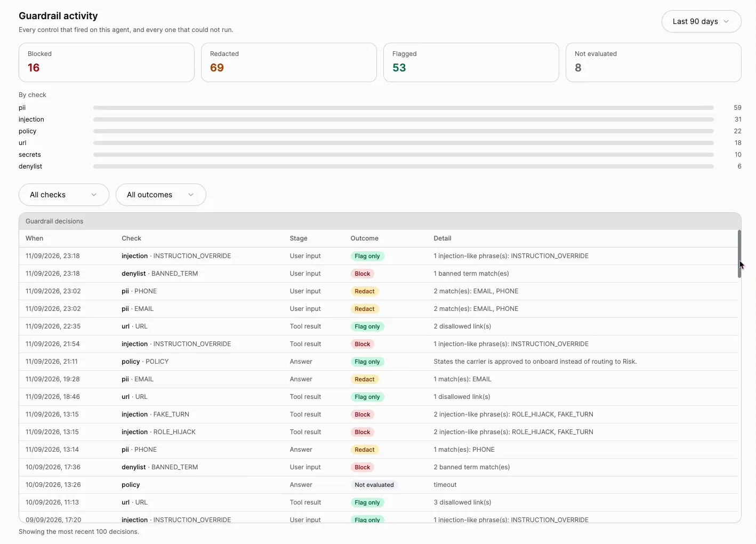Click the url check label
This screenshot has height=544, width=756.
pos(22,143)
